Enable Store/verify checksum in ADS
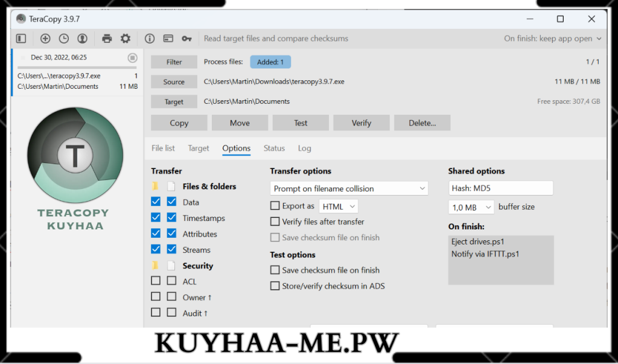 point(275,286)
